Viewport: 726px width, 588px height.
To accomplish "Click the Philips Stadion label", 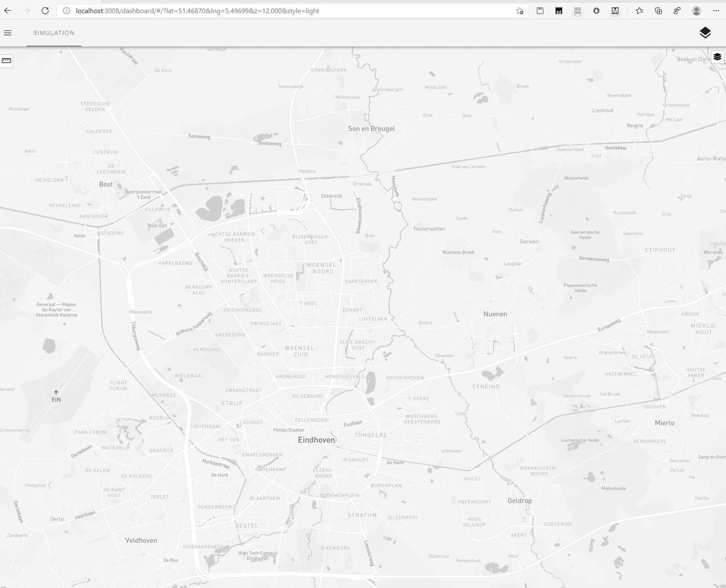I will pyautogui.click(x=289, y=430).
